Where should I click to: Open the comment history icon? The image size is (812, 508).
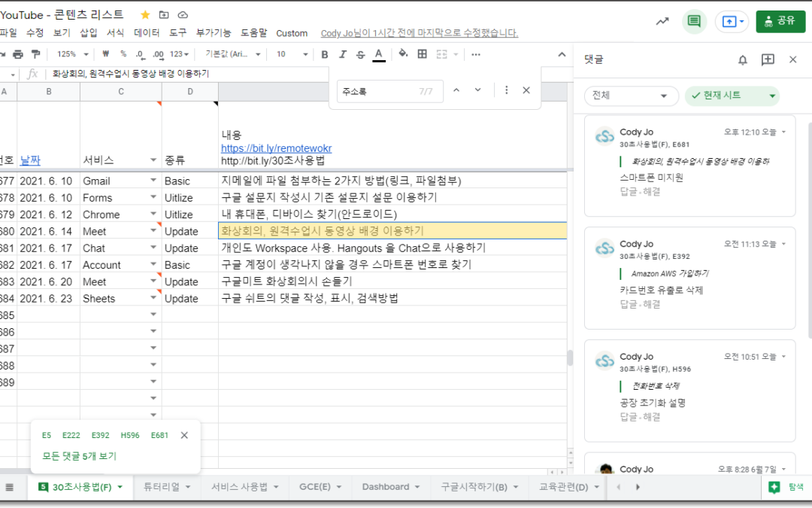694,21
